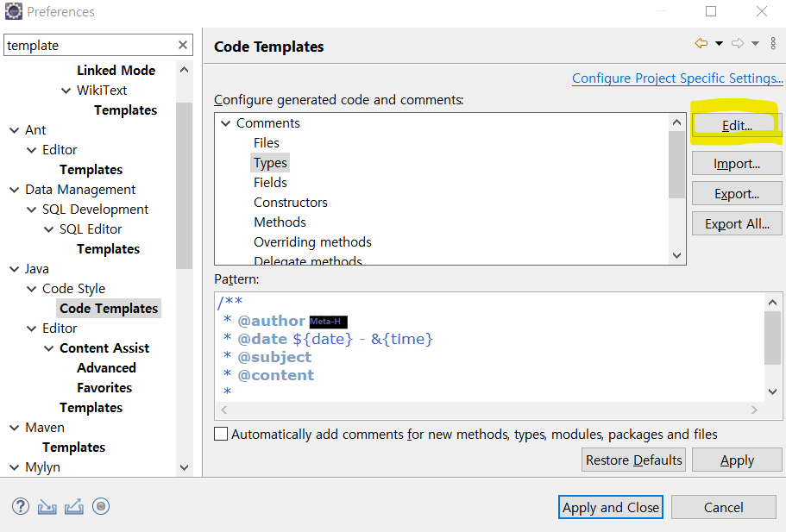Collapse the Java preferences node
The height and width of the screenshot is (532, 786).
(14, 269)
